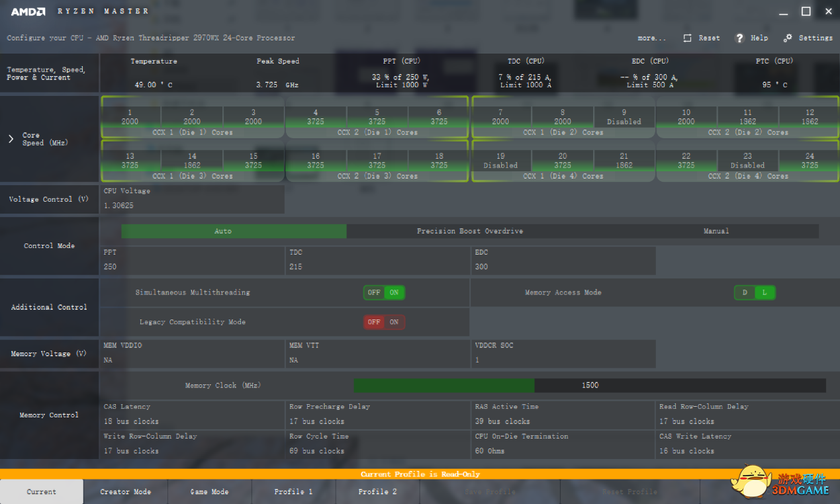Switch to Creator Mode tab
The height and width of the screenshot is (504, 840).
tap(126, 491)
